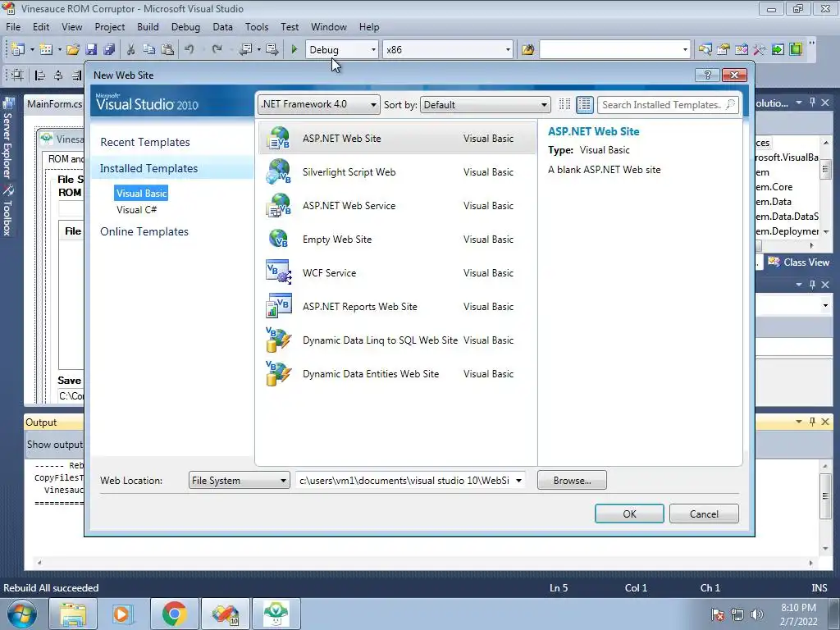The width and height of the screenshot is (840, 630).
Task: Click the OK button
Action: point(629,514)
